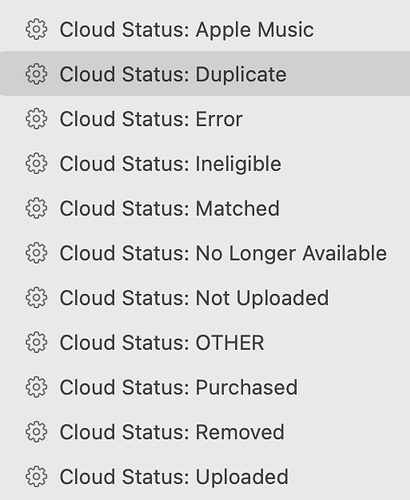
Task: Select the Cloud Status: Error smart playlist
Action: (205, 119)
